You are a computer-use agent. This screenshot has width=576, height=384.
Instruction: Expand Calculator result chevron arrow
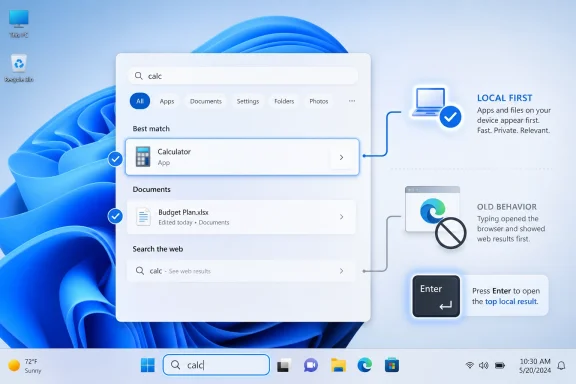click(341, 157)
